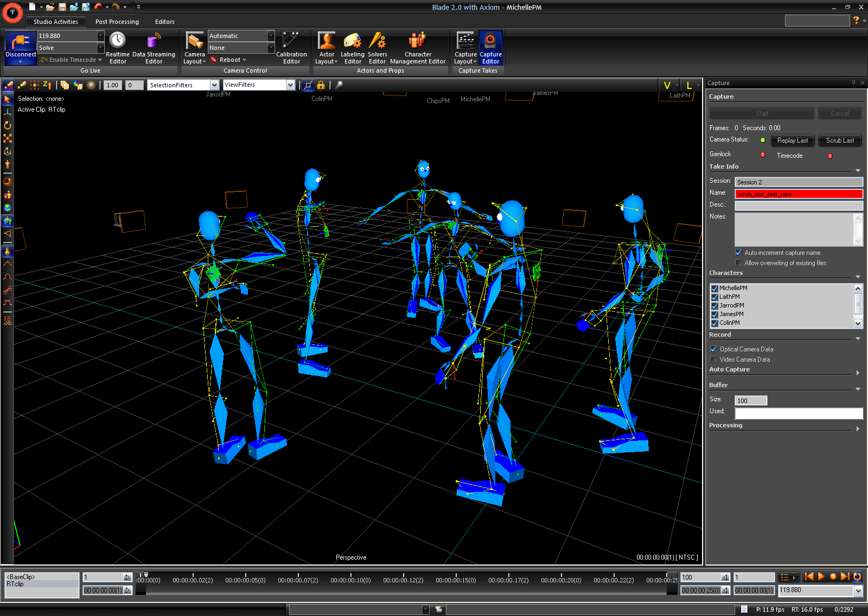The height and width of the screenshot is (616, 868).
Task: Switch to the Post Processing tab
Action: point(116,22)
